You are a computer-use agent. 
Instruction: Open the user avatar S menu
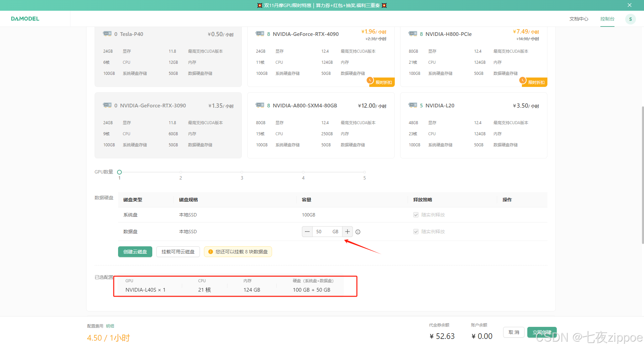[x=630, y=19]
